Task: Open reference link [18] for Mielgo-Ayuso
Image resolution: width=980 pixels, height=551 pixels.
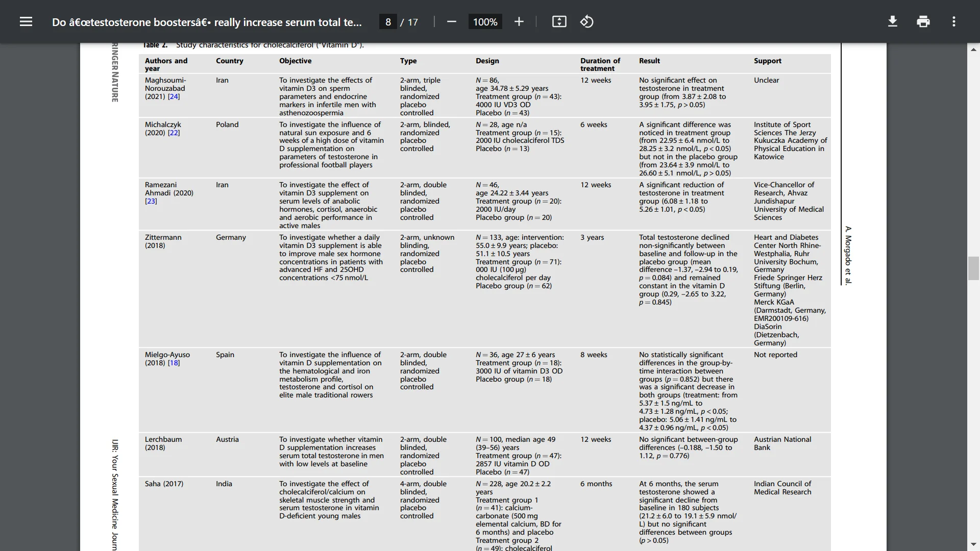Action: (x=174, y=363)
